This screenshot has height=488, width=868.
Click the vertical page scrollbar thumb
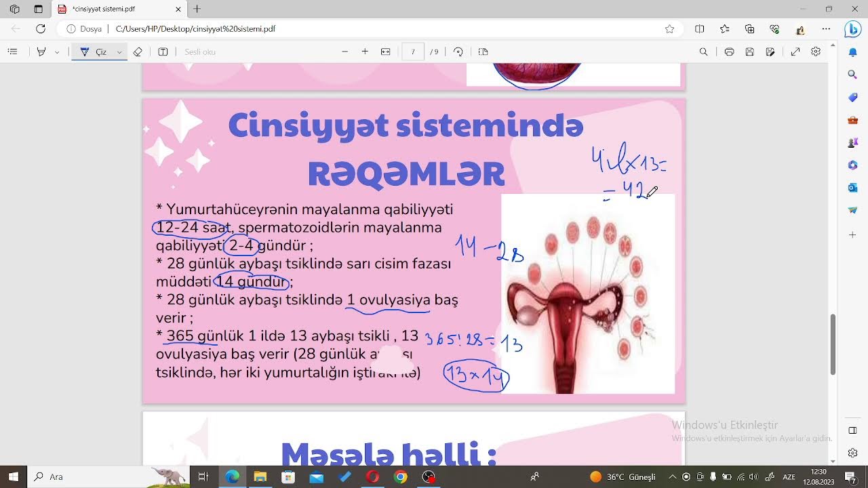click(833, 344)
